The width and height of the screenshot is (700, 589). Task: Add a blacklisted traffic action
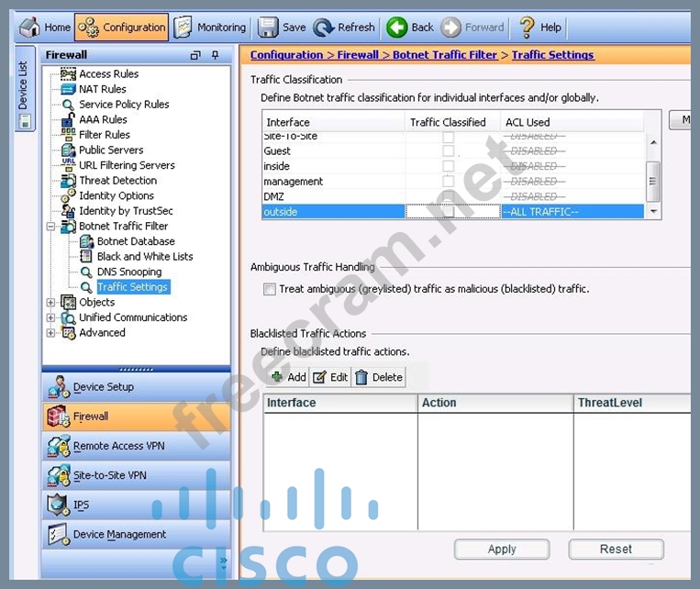coord(288,377)
